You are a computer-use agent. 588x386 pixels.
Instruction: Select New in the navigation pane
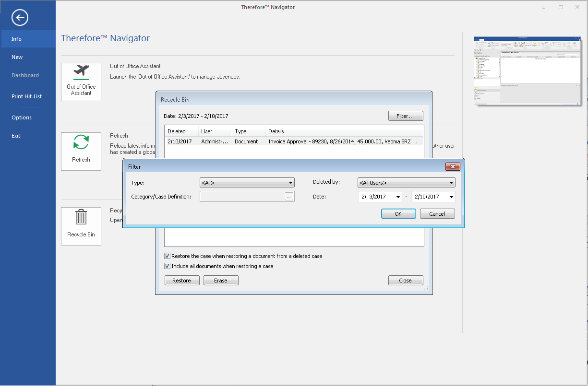click(x=17, y=57)
